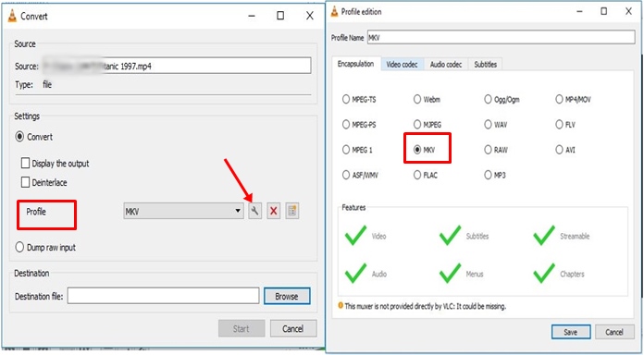Choose MPEG-PS encapsulation

(x=346, y=125)
